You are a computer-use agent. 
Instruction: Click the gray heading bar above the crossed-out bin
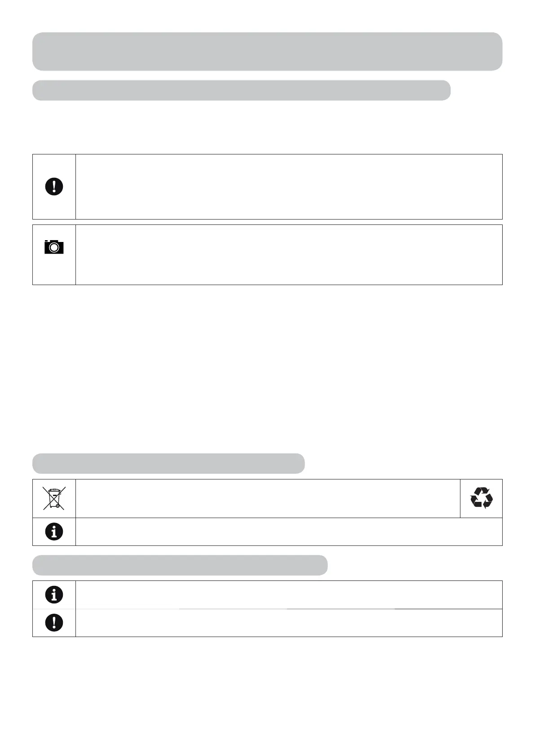click(x=168, y=463)
